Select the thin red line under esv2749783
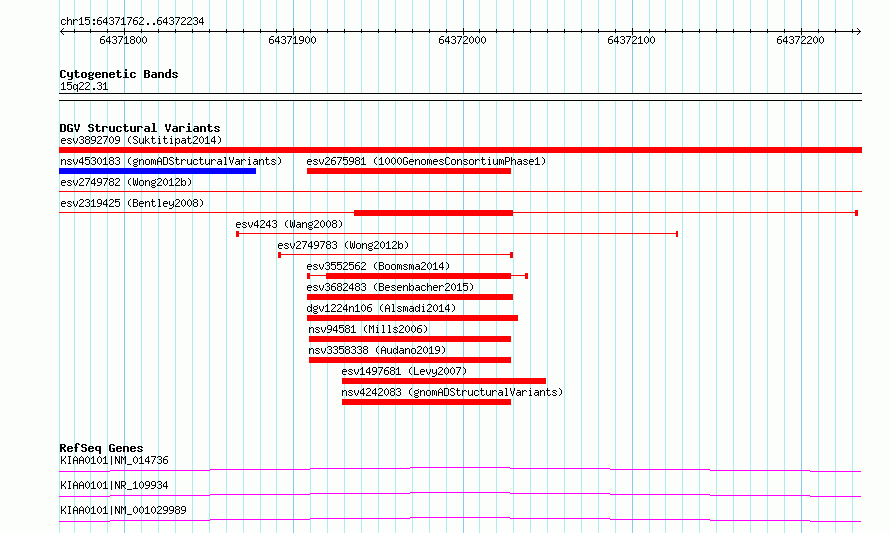 coord(396,255)
